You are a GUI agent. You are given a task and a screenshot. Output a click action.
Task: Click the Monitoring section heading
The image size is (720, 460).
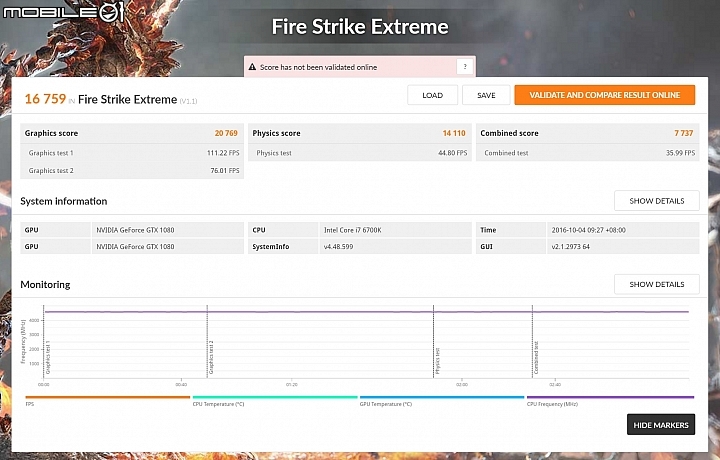point(45,285)
